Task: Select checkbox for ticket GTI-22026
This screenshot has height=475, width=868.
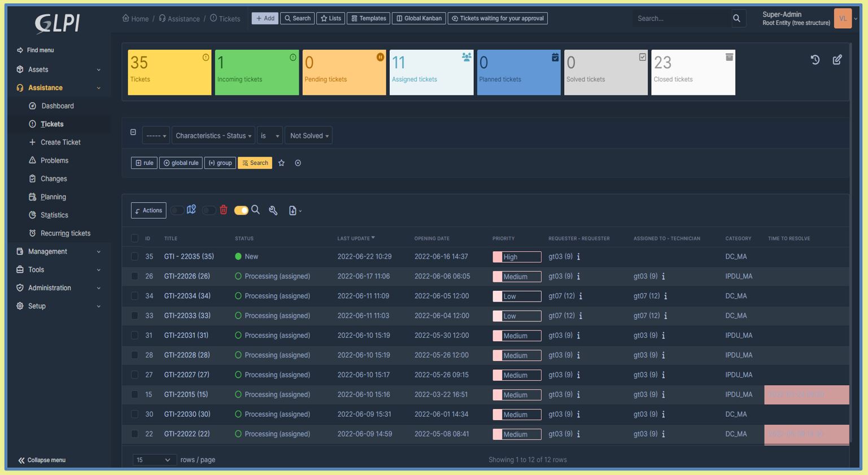Action: pos(134,276)
